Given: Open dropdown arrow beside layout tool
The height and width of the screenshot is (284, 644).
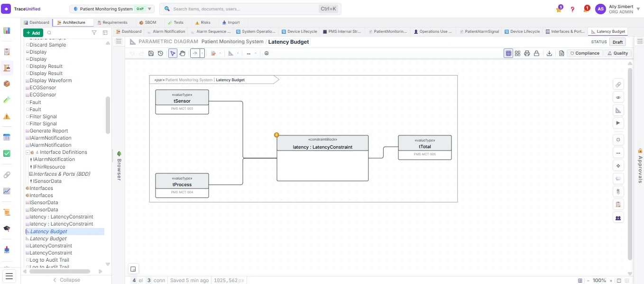Looking at the screenshot, I should 202,53.
